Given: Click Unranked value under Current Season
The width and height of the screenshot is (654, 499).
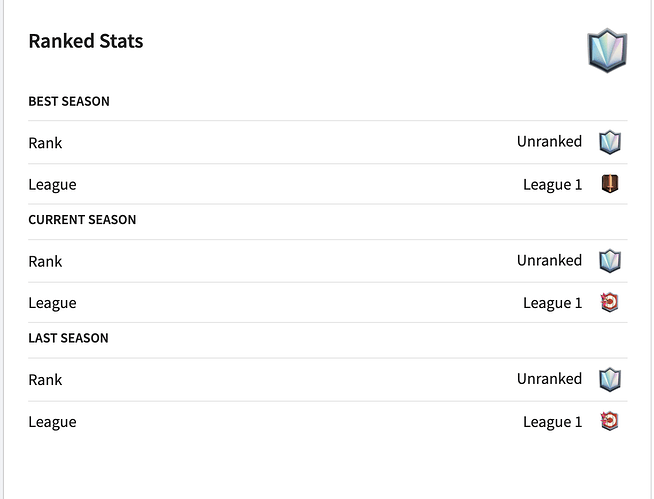Looking at the screenshot, I should (549, 260).
